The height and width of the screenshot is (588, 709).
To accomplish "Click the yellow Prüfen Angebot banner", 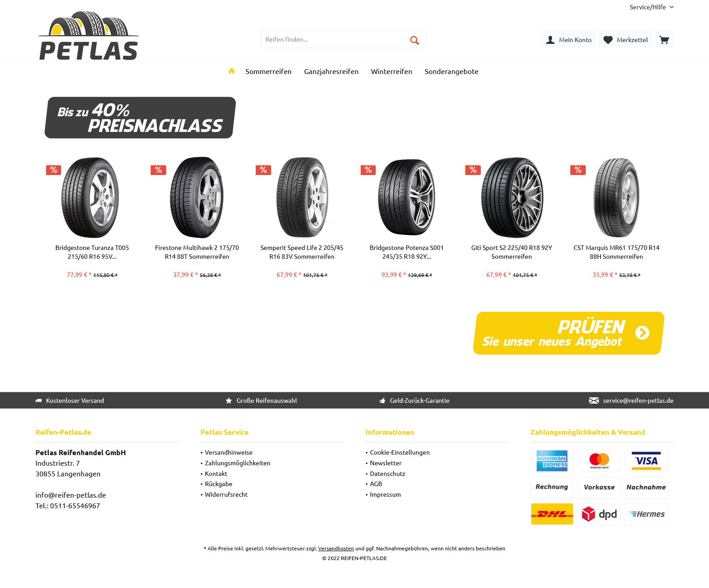I will 569,333.
